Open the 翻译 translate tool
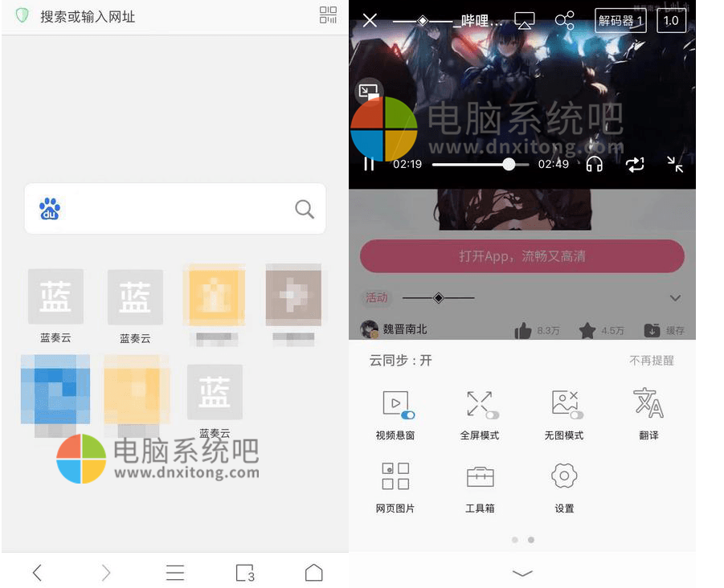The image size is (724, 588). click(x=648, y=403)
